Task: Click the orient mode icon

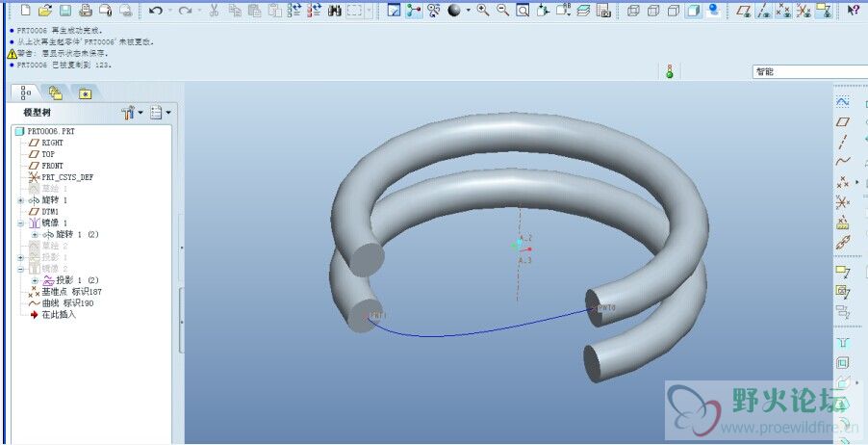Action: 433,11
